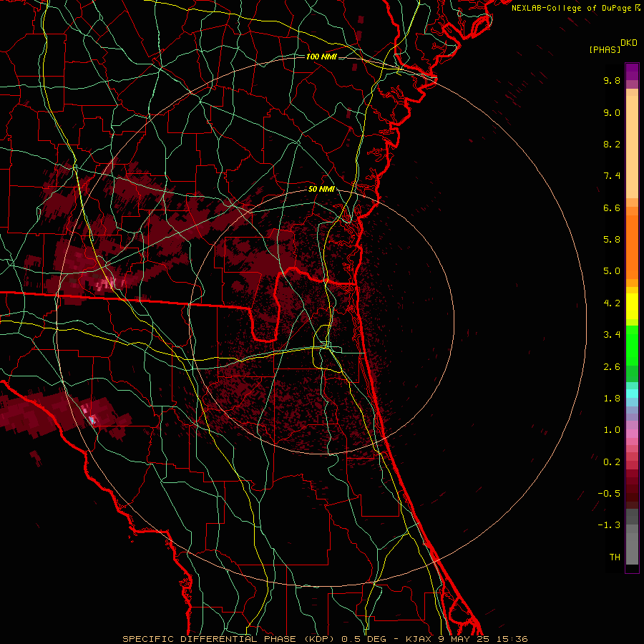Click the 5.8 scale value
Screen dimensions: 644x644
tap(612, 240)
